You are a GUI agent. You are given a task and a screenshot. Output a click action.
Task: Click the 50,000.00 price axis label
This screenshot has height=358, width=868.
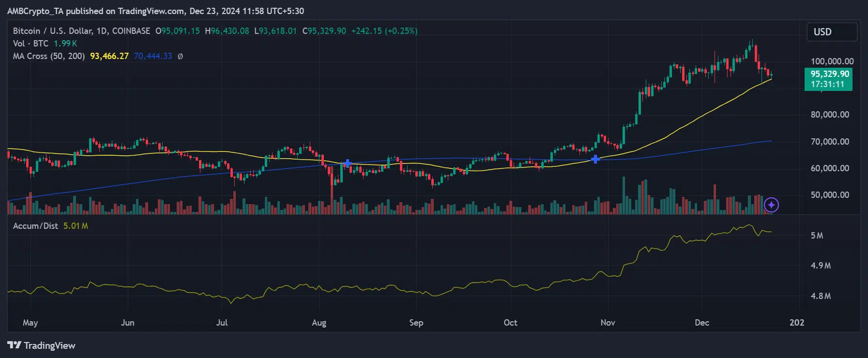830,195
